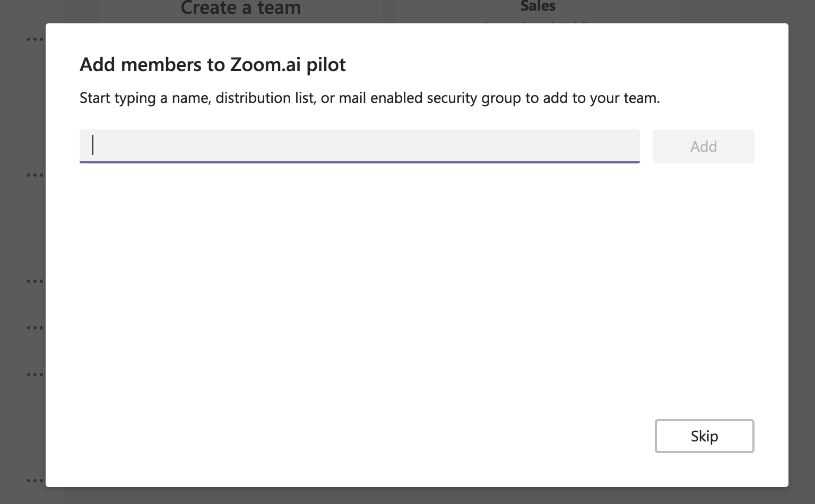This screenshot has height=504, width=815.
Task: Open the third ellipsis more-options icon on left
Action: 35,281
